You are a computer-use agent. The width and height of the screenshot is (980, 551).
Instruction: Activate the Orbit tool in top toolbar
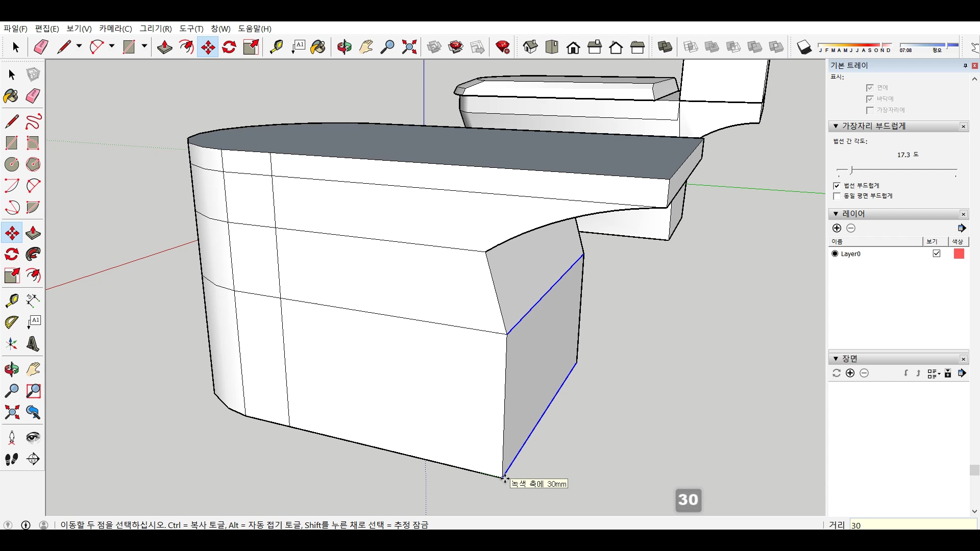pos(345,47)
